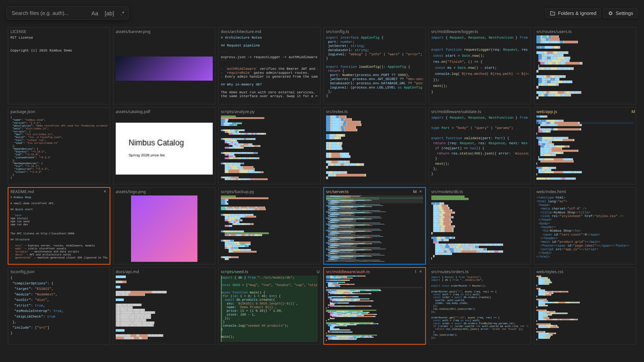This screenshot has width=644, height=362.
Task: Open src/middleware/validate.ts file card
Action: (x=480, y=146)
